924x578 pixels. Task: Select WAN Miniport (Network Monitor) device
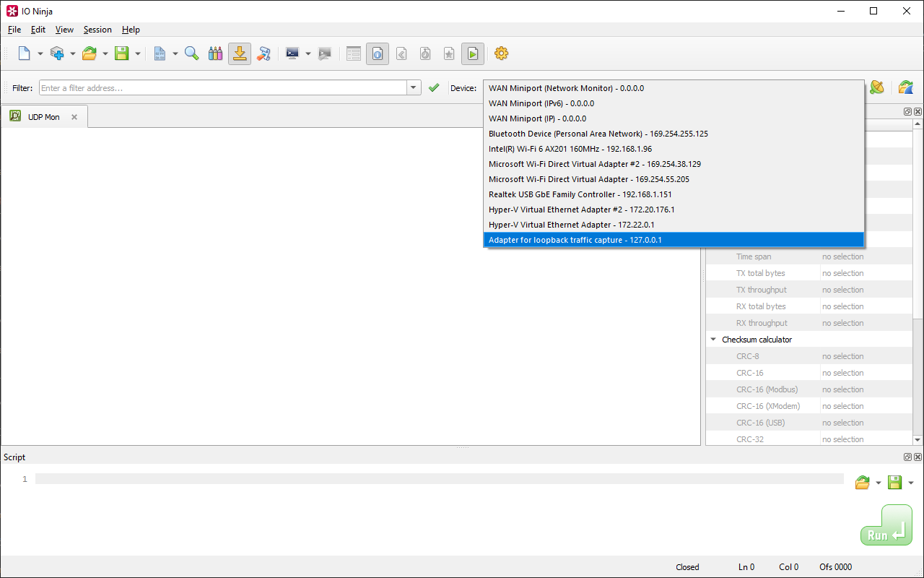[x=674, y=88]
